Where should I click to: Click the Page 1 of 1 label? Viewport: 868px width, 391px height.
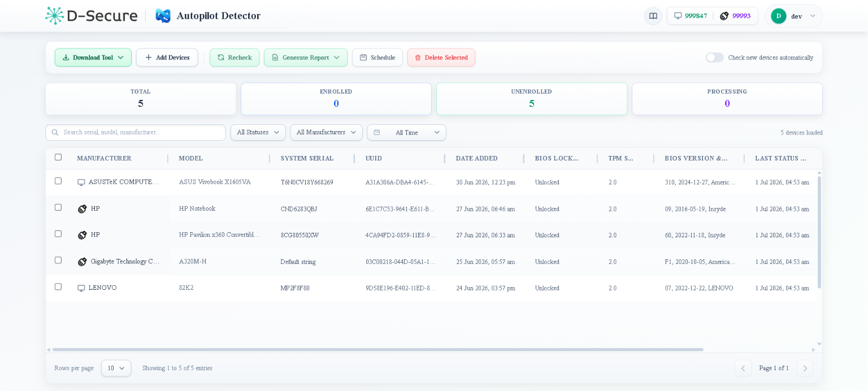774,368
